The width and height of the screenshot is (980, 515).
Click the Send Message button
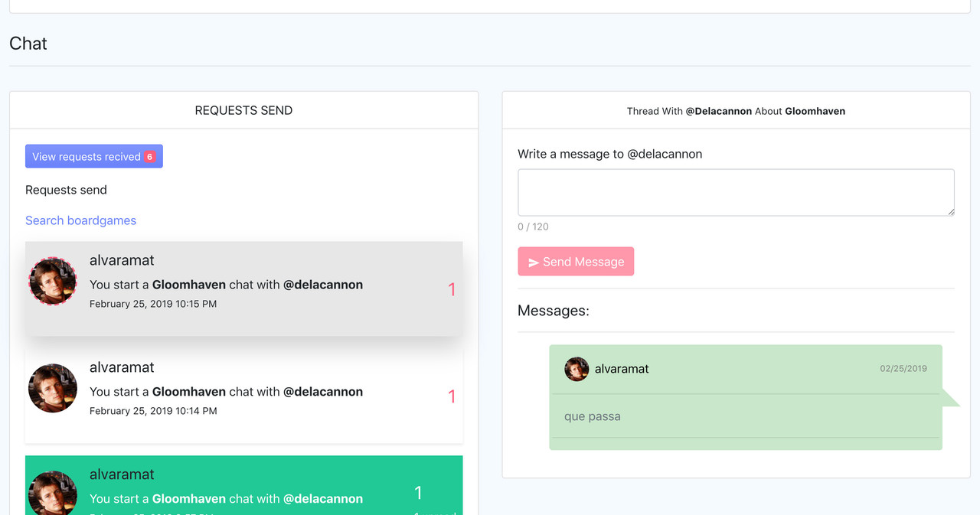(576, 262)
